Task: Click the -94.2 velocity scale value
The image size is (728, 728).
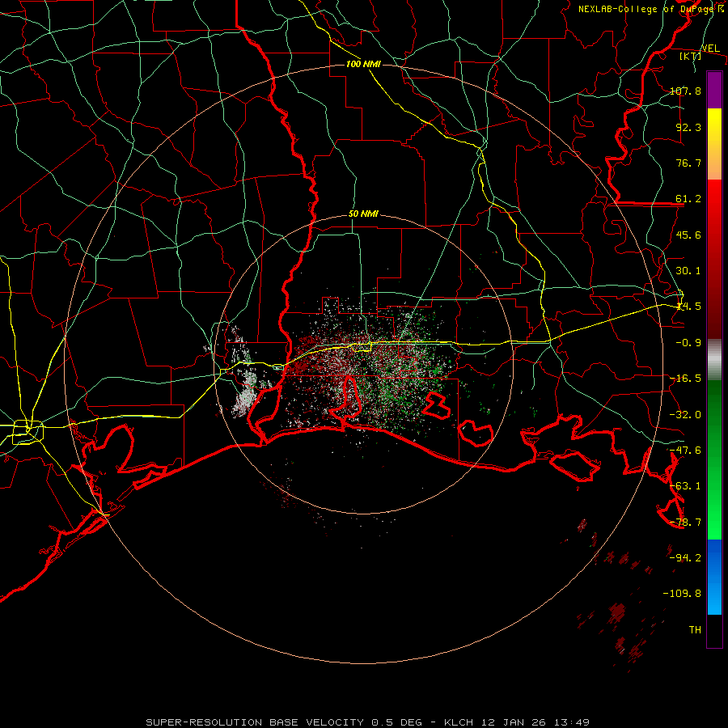Action: point(685,558)
